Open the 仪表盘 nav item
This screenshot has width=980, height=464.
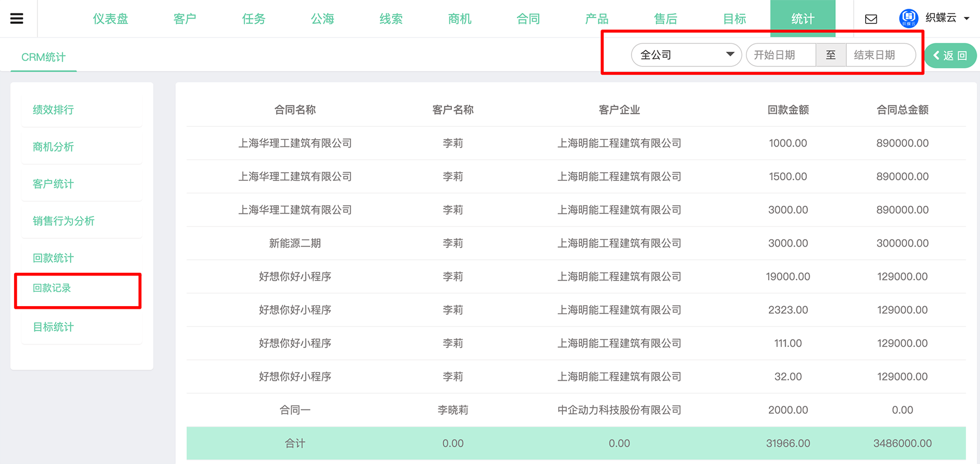click(x=111, y=19)
